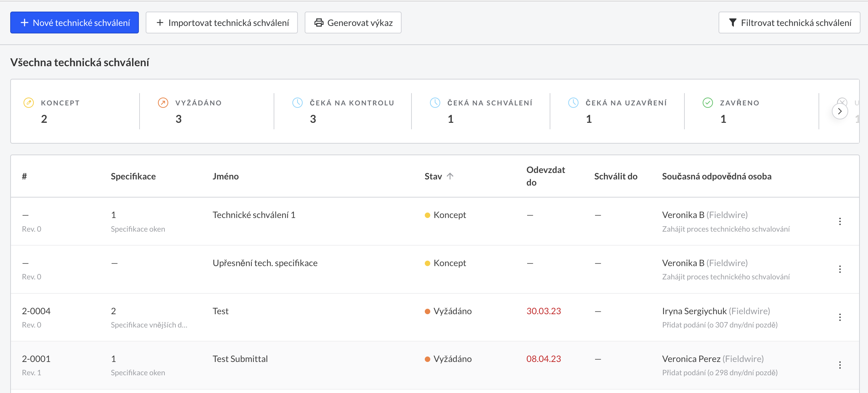Open three-dot menu for Test Submittal row

[840, 365]
